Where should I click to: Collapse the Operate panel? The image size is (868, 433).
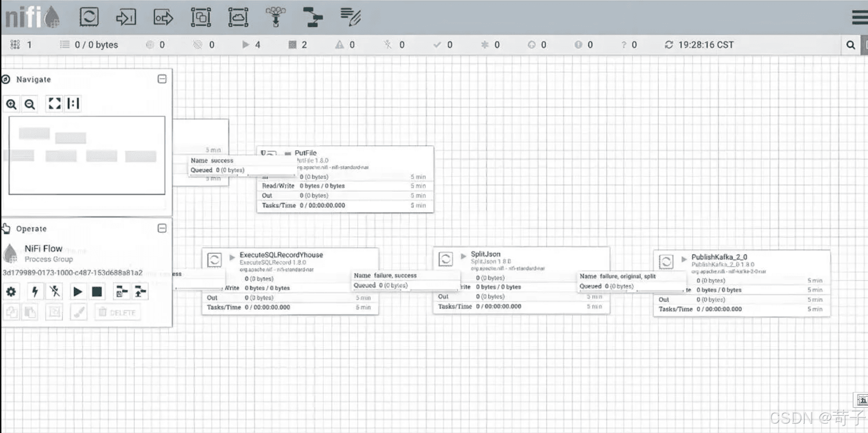coord(162,228)
